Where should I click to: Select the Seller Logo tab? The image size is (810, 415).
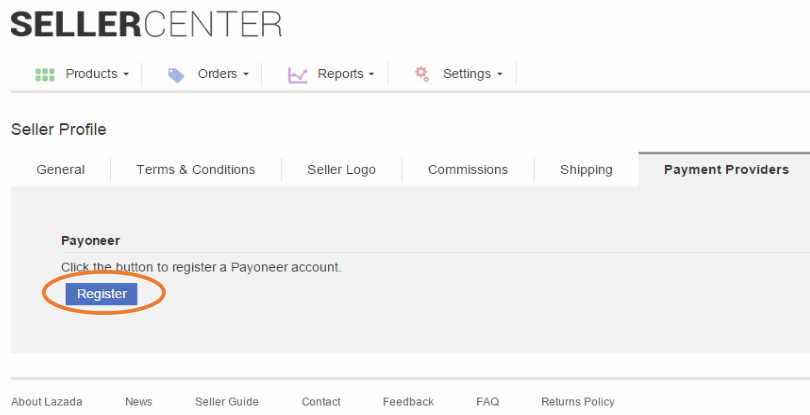coord(342,170)
